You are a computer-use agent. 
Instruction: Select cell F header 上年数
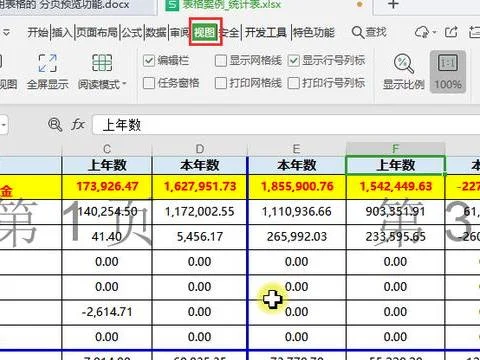tap(396, 165)
